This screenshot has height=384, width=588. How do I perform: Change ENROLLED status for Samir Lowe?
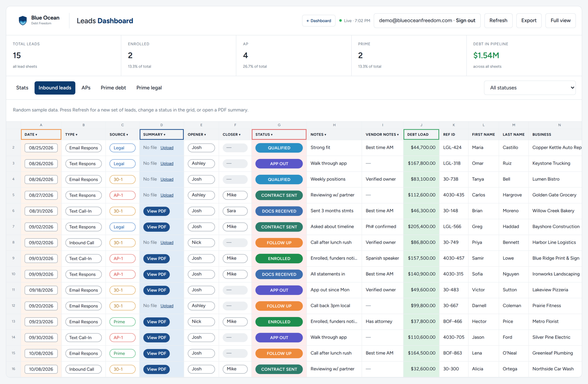click(x=279, y=259)
